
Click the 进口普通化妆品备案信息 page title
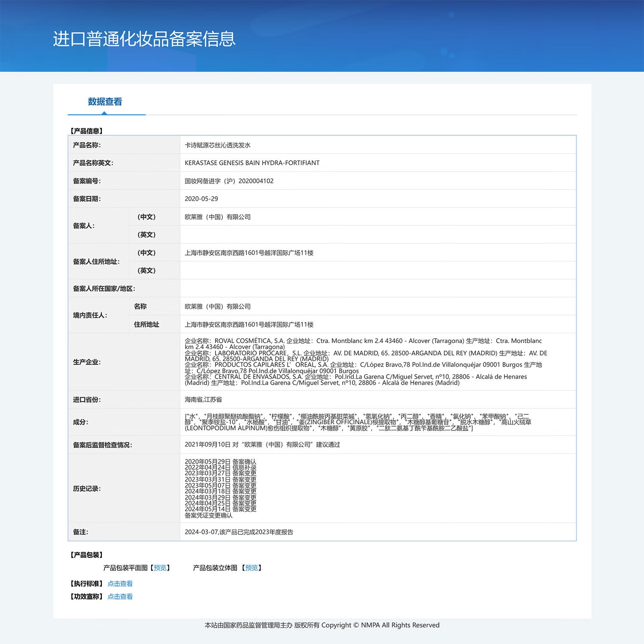click(144, 39)
